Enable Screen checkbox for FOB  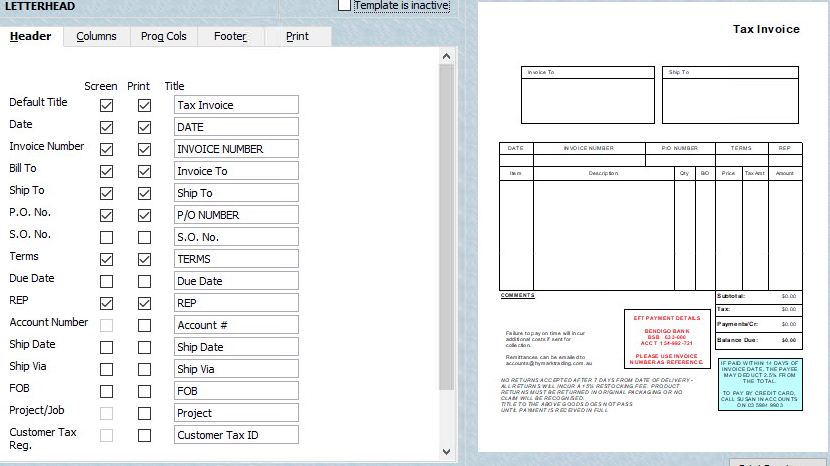point(106,391)
